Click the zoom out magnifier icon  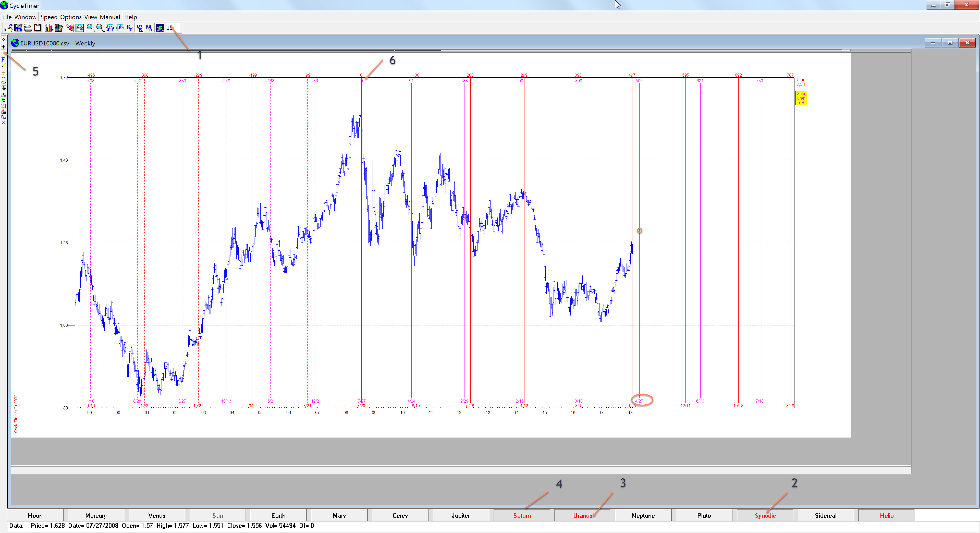coord(100,28)
